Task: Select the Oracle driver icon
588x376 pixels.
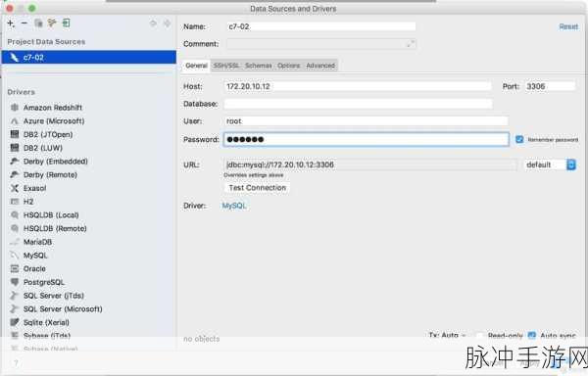Action: [x=15, y=269]
